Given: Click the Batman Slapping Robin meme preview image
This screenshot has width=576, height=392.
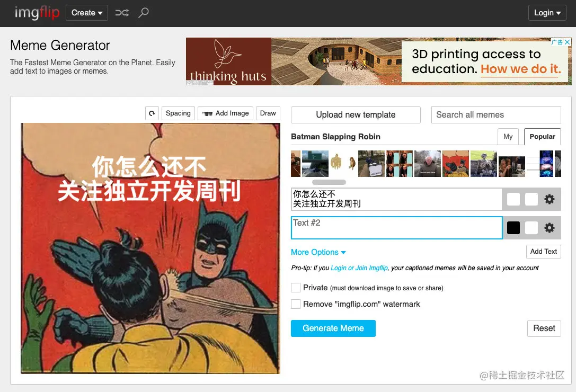Looking at the screenshot, I should pos(150,248).
